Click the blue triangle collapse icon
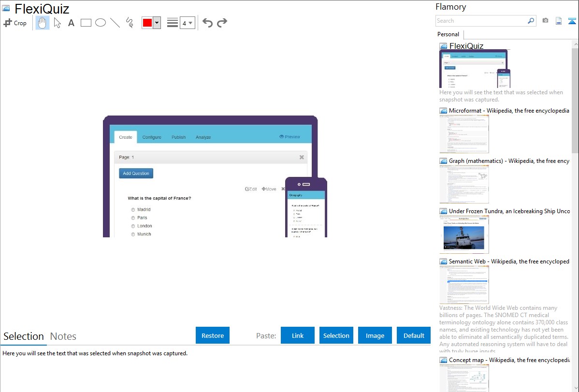The height and width of the screenshot is (392, 579). (x=572, y=21)
